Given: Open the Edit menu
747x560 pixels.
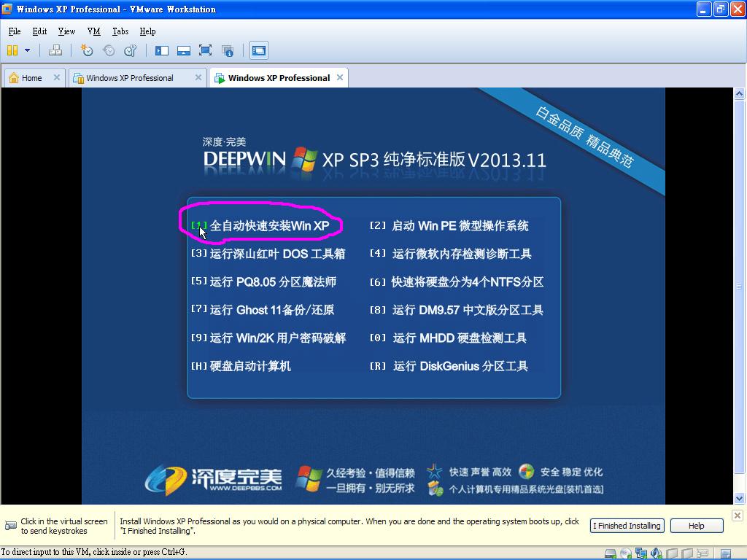Looking at the screenshot, I should click(x=39, y=31).
